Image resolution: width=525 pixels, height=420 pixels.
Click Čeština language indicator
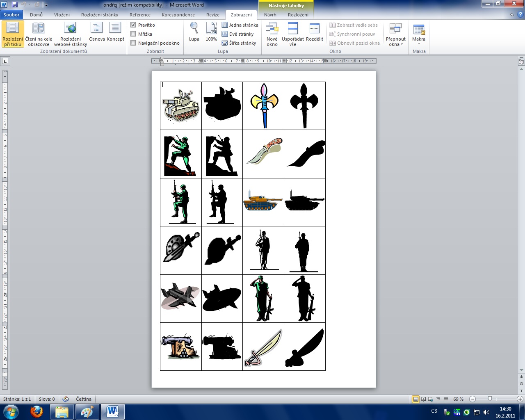(x=84, y=399)
